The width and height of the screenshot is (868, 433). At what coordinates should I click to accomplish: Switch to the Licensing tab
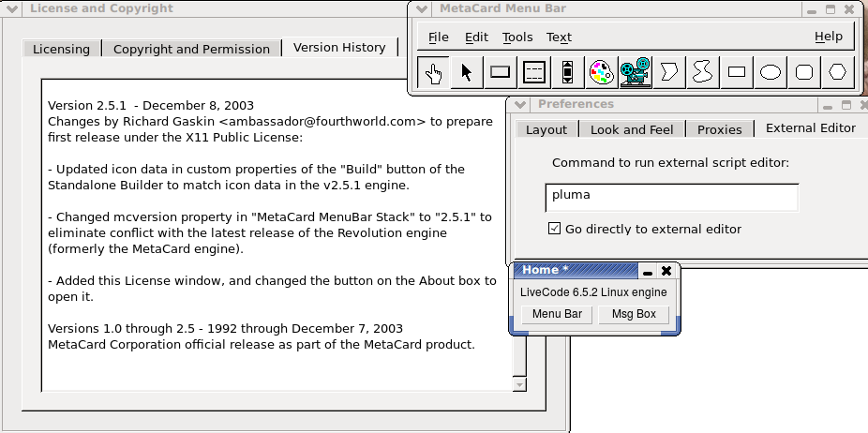(62, 49)
